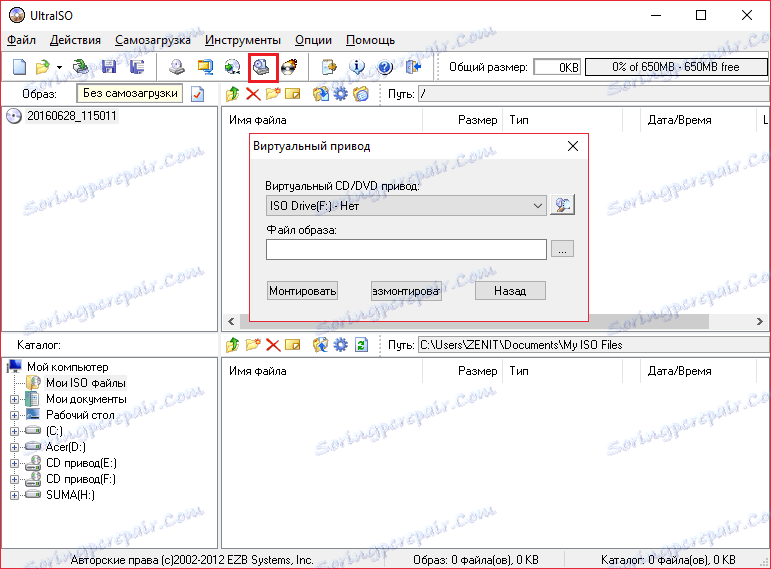The width and height of the screenshot is (771, 569).
Task: Click the Файл образа input field
Action: [x=406, y=249]
